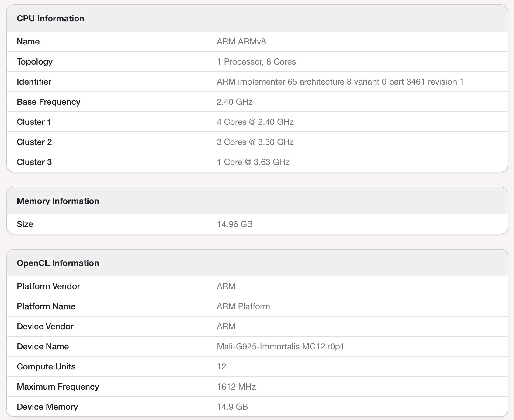Click the Cluster 3 label
Viewport: 514px width, 420px height.
[34, 162]
